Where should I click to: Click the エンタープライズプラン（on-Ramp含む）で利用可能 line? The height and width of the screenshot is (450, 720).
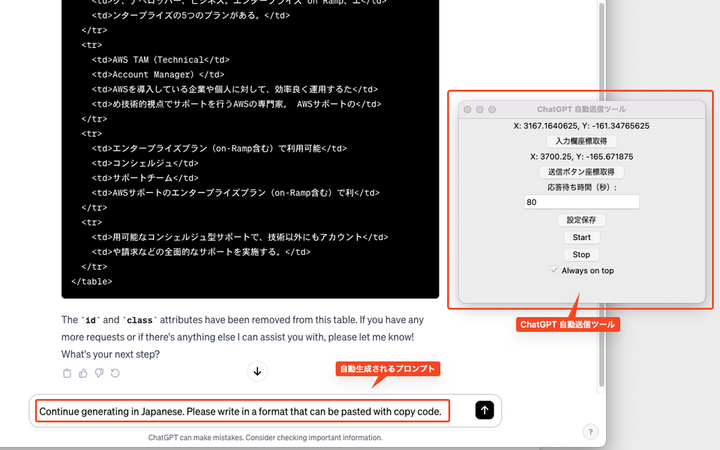pyautogui.click(x=219, y=148)
